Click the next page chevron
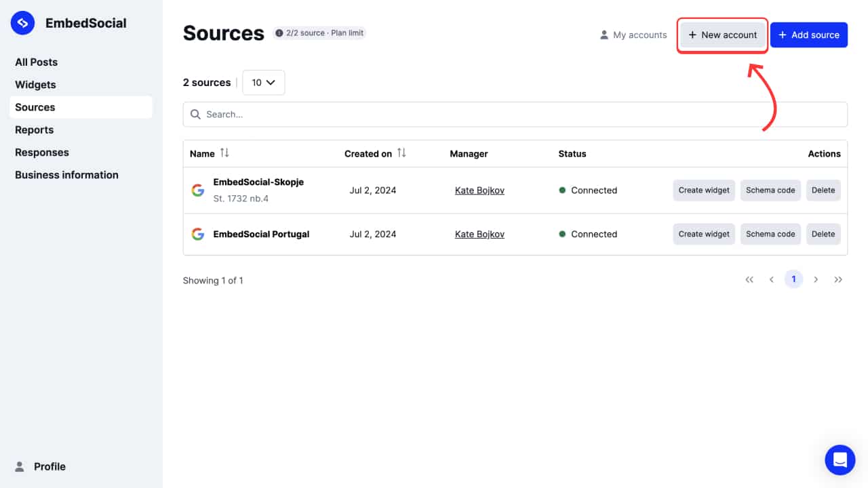Image resolution: width=868 pixels, height=488 pixels. (816, 279)
